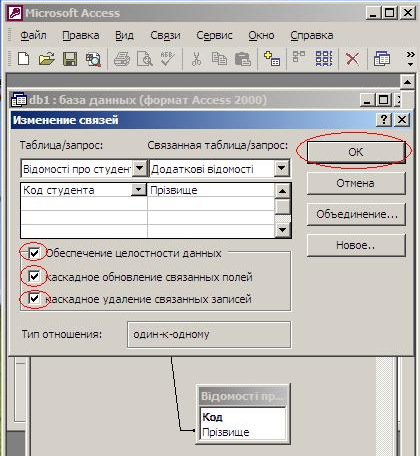Click the field grid scroll up arrow

[282, 191]
